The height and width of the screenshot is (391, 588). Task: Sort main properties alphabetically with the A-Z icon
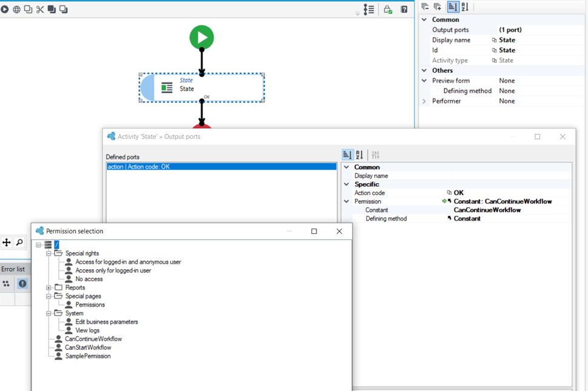(465, 7)
